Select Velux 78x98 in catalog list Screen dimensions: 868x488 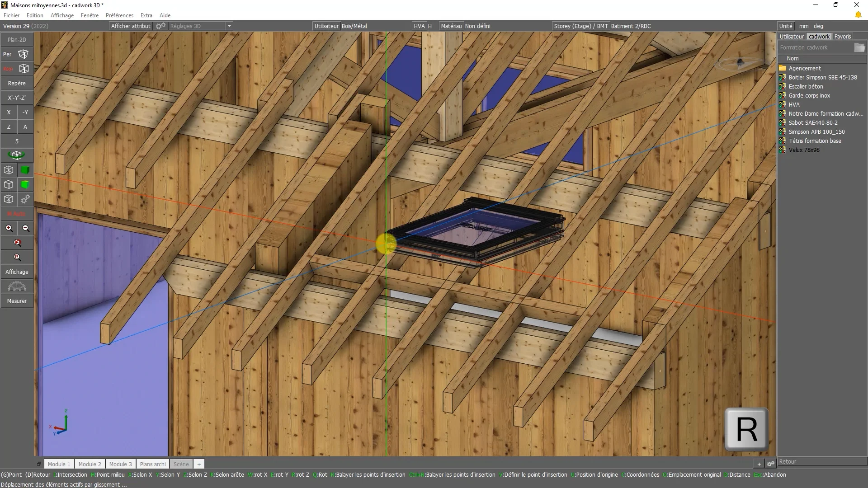(x=804, y=150)
